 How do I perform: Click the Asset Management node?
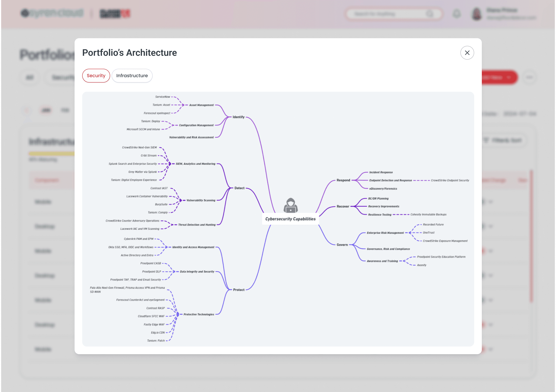click(x=202, y=105)
